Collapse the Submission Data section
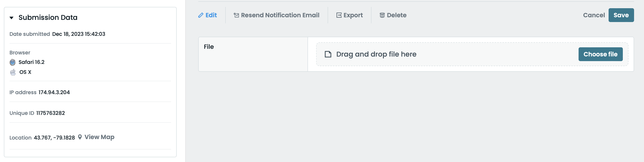The height and width of the screenshot is (162, 644). tap(11, 17)
